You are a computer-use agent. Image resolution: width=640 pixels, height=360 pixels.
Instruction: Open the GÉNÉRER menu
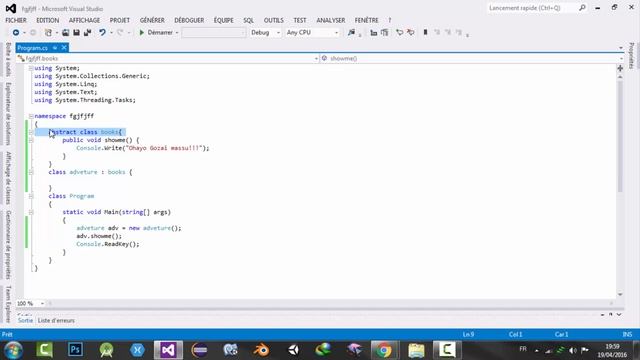[x=152, y=20]
